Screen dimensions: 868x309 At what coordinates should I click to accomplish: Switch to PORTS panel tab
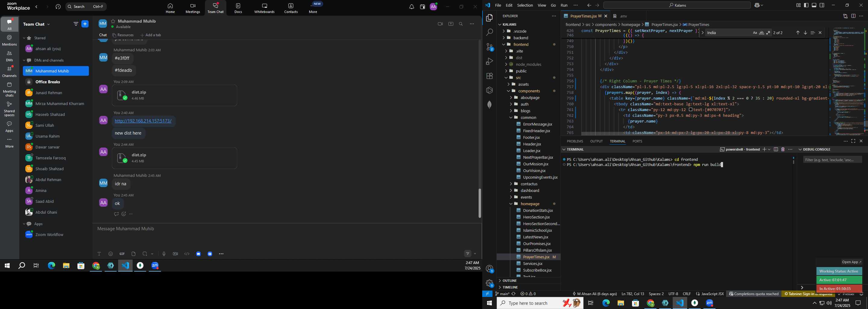(x=637, y=141)
